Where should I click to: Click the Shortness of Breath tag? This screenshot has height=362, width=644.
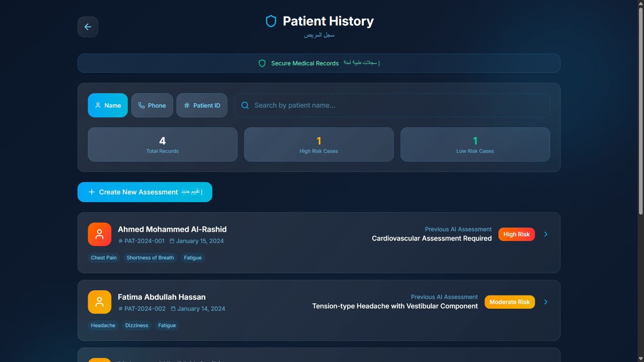[x=150, y=258]
